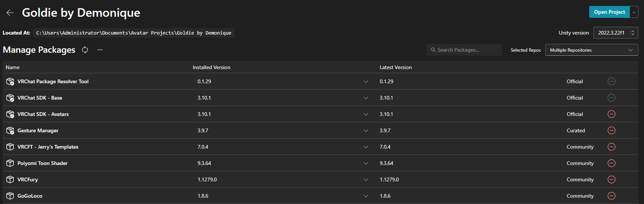Change Unity version 2022.3.22f1 selector
This screenshot has height=204, width=644.
[615, 33]
